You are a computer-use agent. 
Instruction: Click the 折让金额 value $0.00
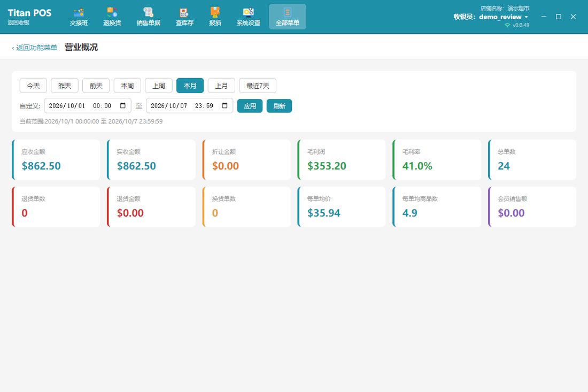pos(226,166)
